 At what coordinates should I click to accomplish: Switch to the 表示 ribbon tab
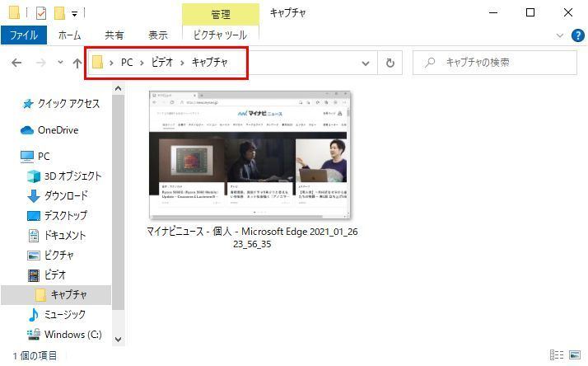(158, 35)
